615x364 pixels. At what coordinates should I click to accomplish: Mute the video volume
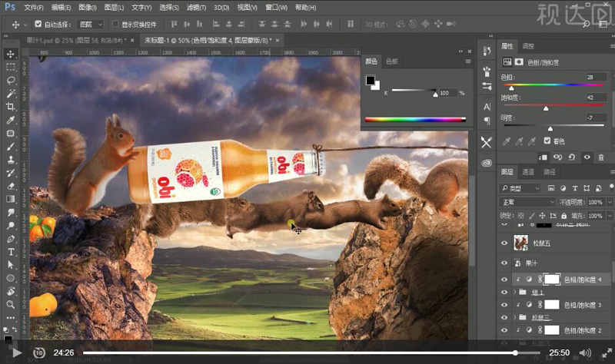pos(585,352)
